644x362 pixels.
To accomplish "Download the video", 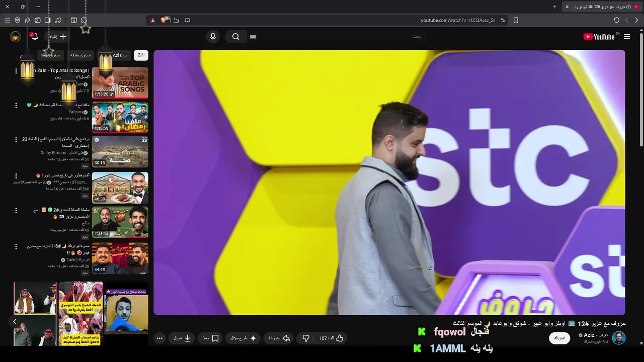I will click(182, 338).
